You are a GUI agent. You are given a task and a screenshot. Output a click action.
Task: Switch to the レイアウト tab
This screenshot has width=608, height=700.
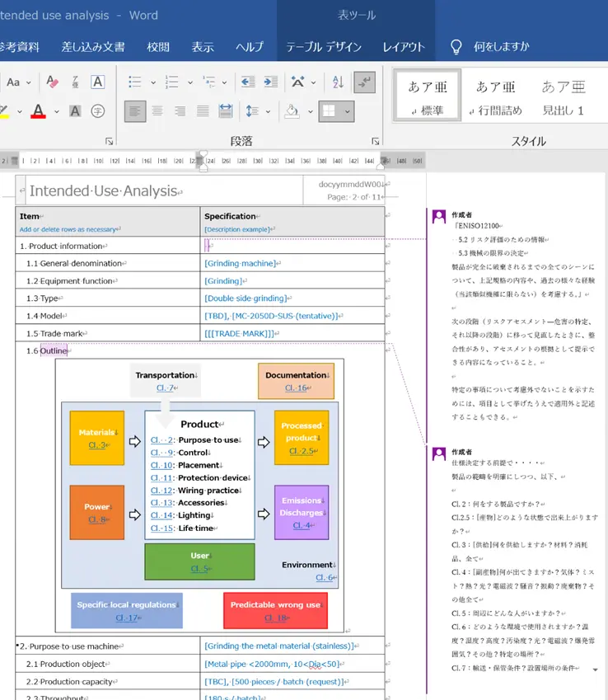point(404,47)
